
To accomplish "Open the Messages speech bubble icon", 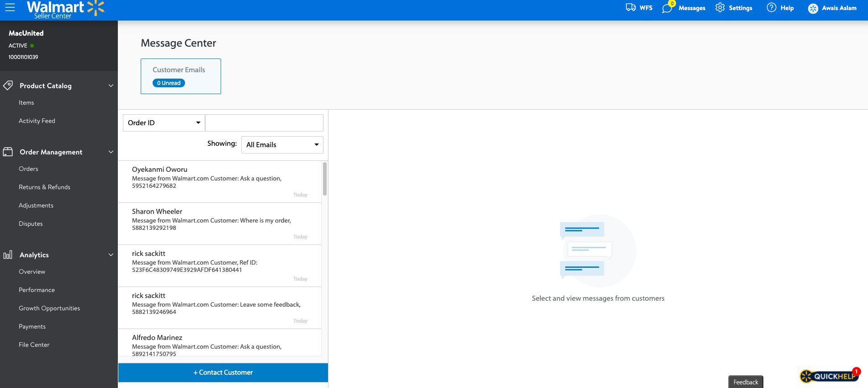I will point(667,8).
